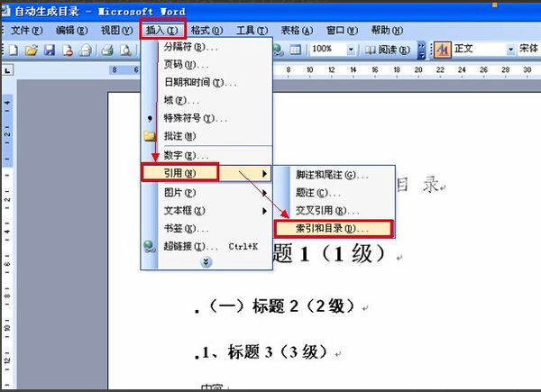Choose 数字(E)... menu item
This screenshot has height=392, width=541.
pyautogui.click(x=206, y=156)
